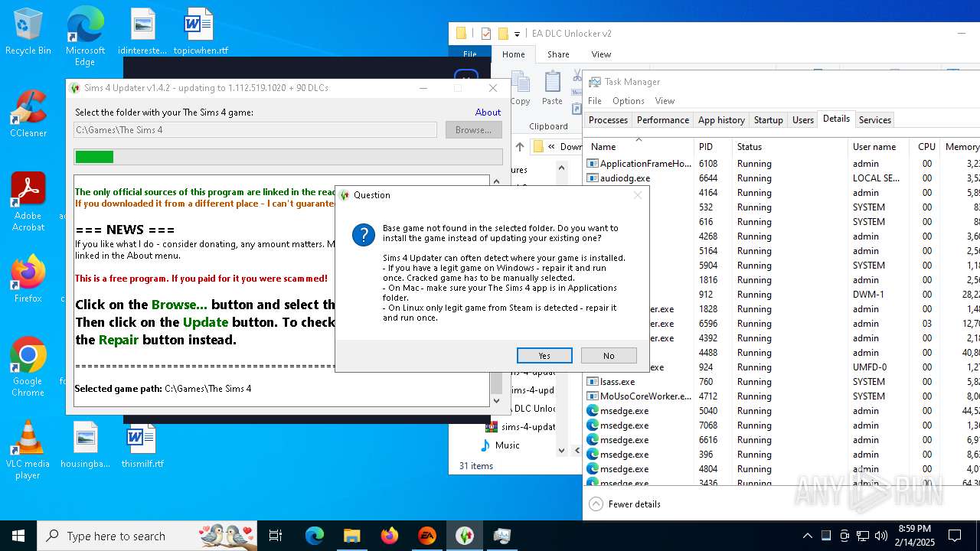Click the Paste icon in Explorer ribbon
Viewport: 980px width, 551px height.
point(552,88)
